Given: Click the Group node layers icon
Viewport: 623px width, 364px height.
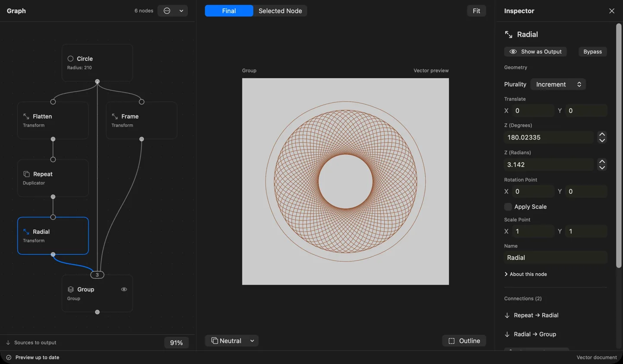Looking at the screenshot, I should coord(71,290).
